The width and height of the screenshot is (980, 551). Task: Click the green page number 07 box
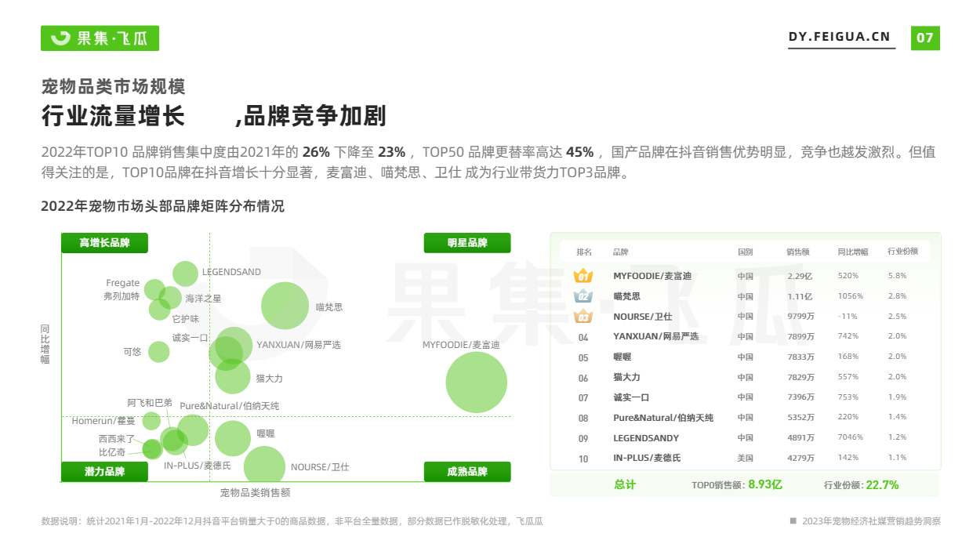tap(925, 38)
